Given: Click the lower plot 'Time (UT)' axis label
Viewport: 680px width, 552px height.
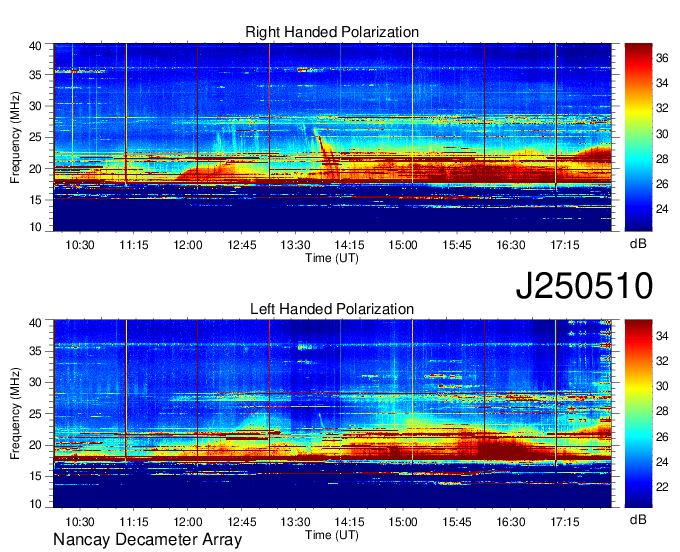Looking at the screenshot, I should [x=332, y=535].
